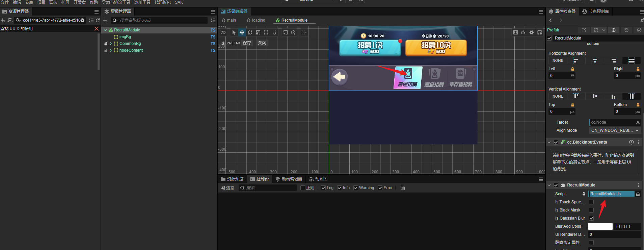Toggle the Warning filter checkbox
The image size is (644, 250).
pyautogui.click(x=356, y=188)
